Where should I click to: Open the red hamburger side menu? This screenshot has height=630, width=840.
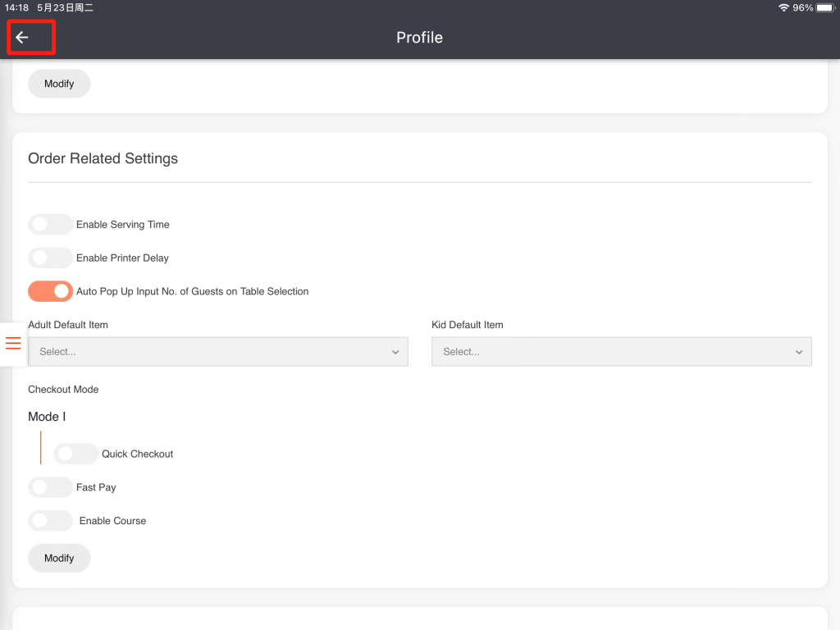13,343
